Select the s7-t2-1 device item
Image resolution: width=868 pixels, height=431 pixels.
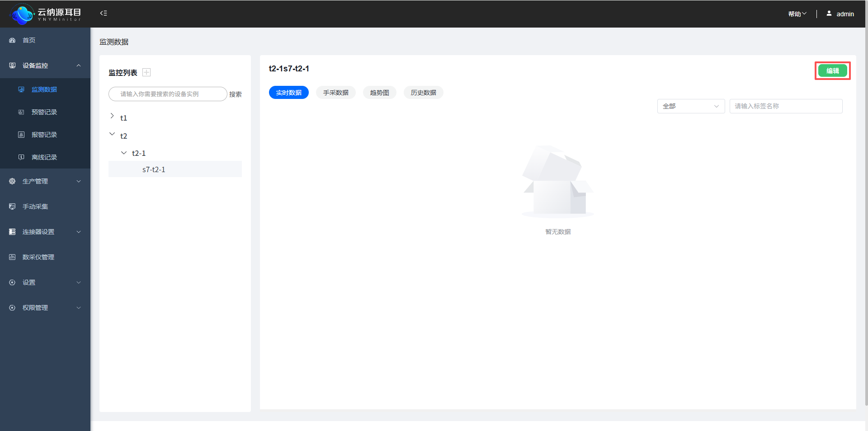[x=154, y=169]
